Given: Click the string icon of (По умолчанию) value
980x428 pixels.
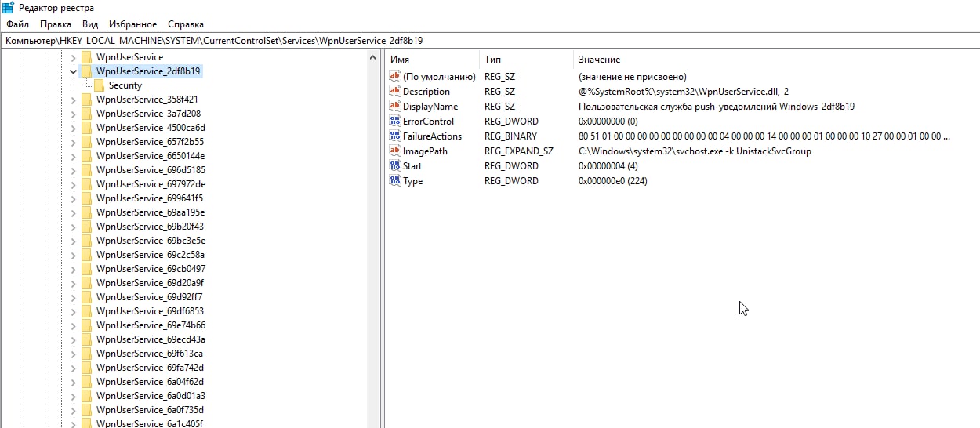Looking at the screenshot, I should pos(395,77).
